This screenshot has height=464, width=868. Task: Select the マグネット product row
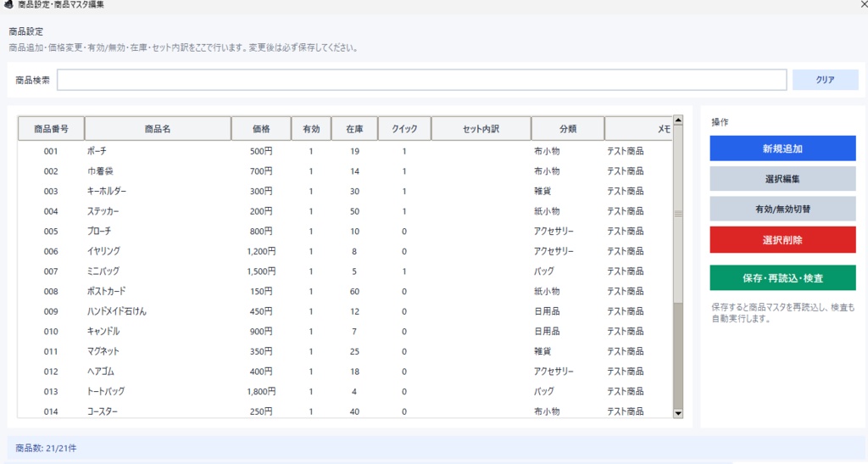pyautogui.click(x=345, y=351)
